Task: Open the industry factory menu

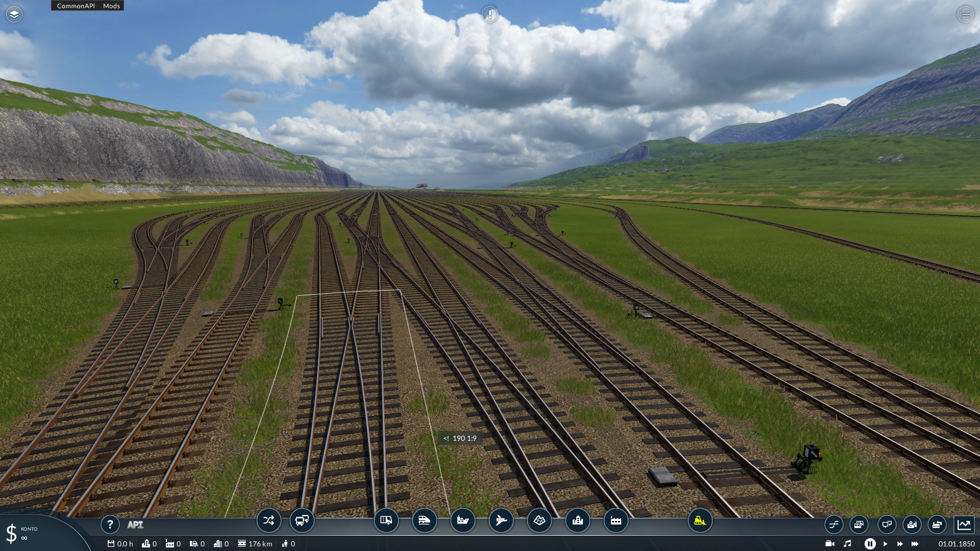Action: click(x=616, y=520)
